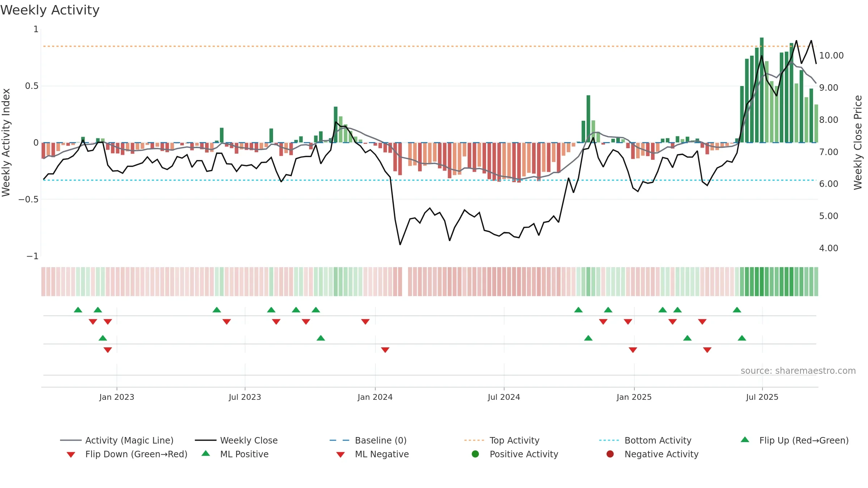The width and height of the screenshot is (868, 488).
Task: Click the gray Magic Line legend swatch
Action: tap(71, 440)
